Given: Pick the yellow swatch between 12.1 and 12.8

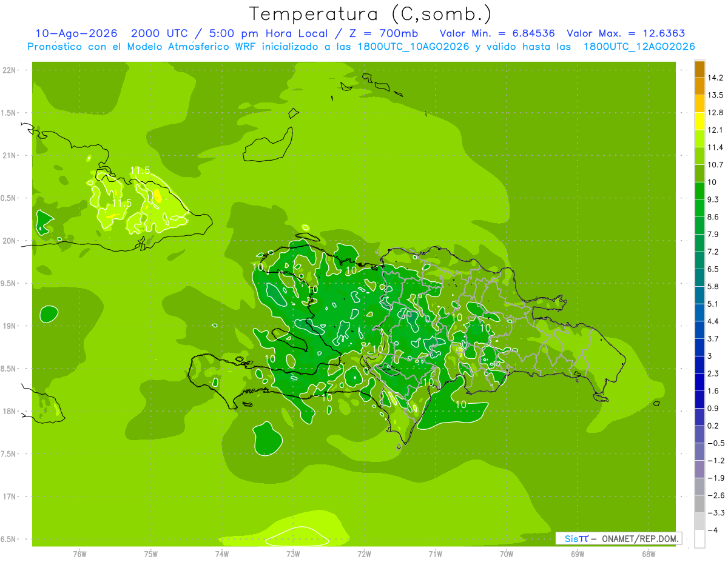Looking at the screenshot, I should tap(699, 121).
